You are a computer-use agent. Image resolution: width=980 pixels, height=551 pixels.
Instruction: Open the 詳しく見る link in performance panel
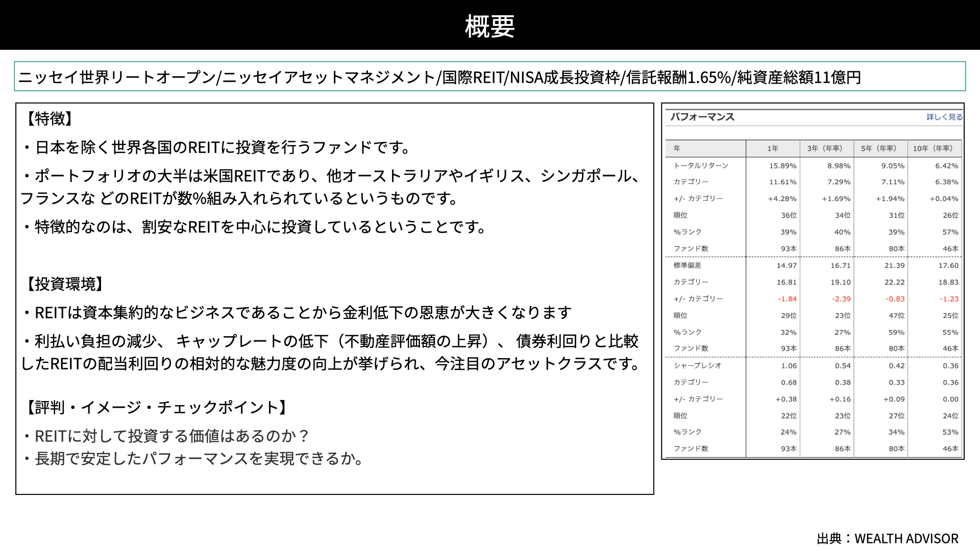pyautogui.click(x=944, y=117)
